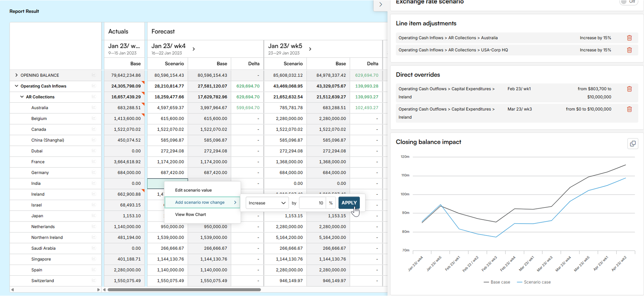This screenshot has width=644, height=296.
Task: Click Belgium actuals value 1,413,600.00
Action: (127, 118)
